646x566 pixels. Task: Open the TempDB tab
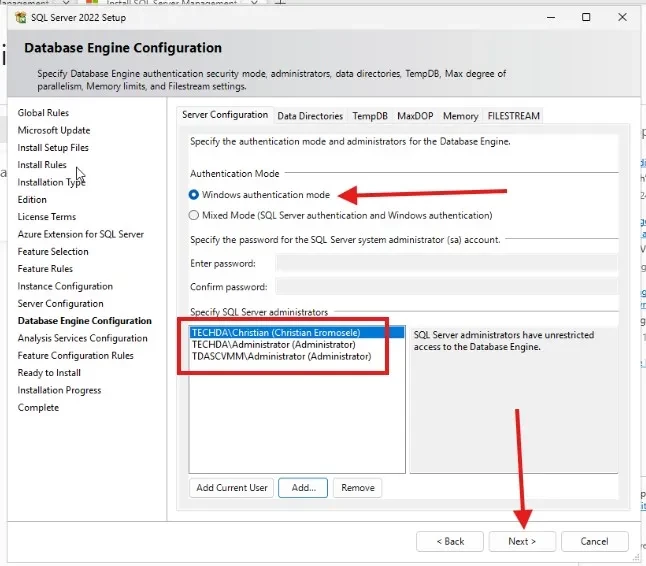pos(370,116)
